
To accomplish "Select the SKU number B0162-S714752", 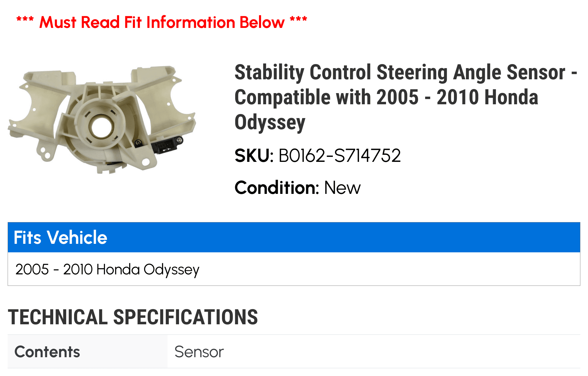I will click(340, 155).
